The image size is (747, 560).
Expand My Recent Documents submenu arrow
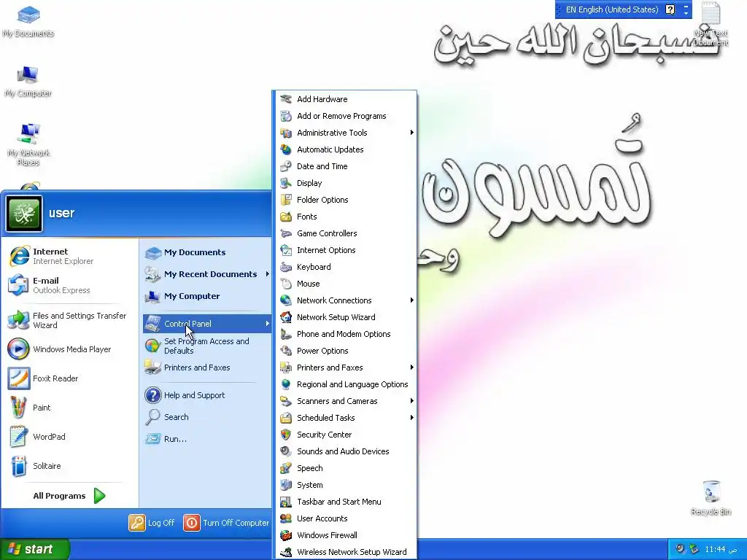pyautogui.click(x=267, y=274)
